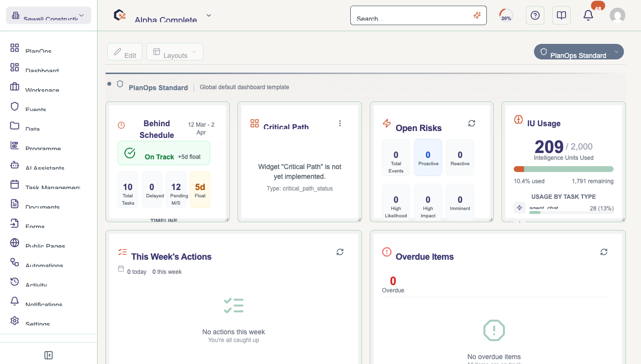Refresh the Overdue Items widget

[x=604, y=252]
